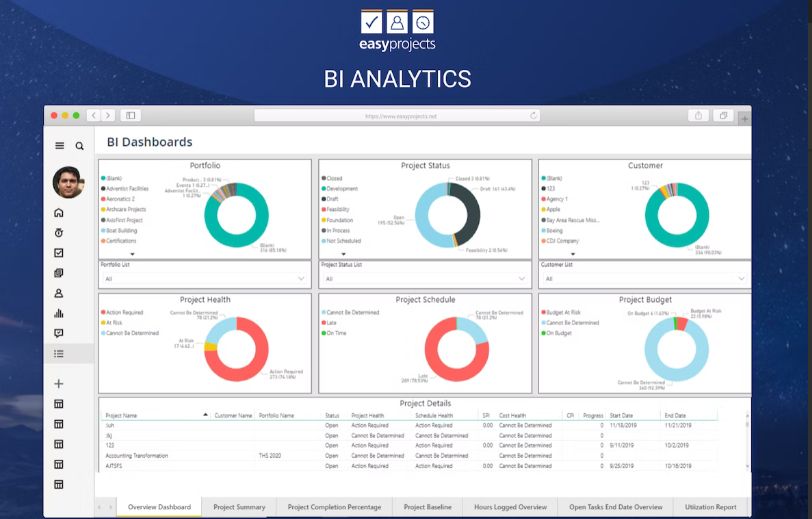This screenshot has width=812, height=519.
Task: Click the Portfolio Name column header
Action: [277, 415]
